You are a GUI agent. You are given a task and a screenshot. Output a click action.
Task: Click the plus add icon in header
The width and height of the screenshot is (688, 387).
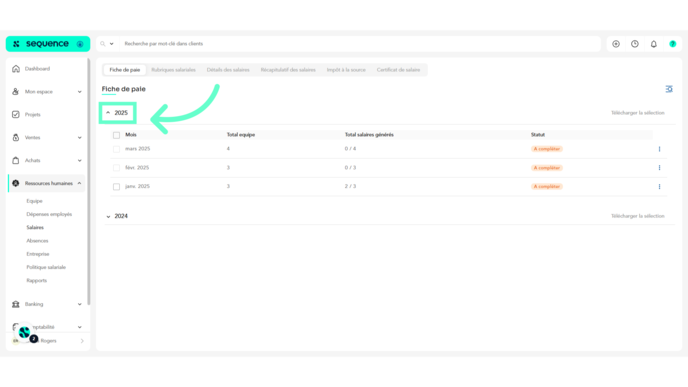coord(616,44)
